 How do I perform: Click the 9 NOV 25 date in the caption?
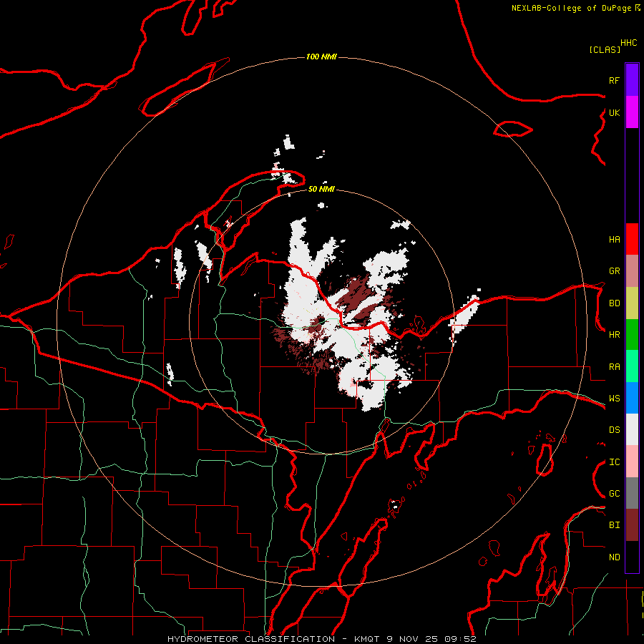412,639
